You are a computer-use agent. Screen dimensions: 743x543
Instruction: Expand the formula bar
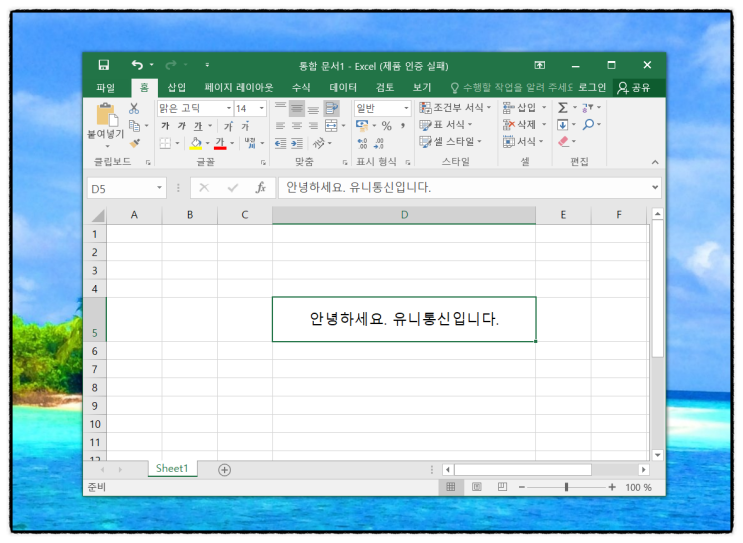[x=655, y=188]
